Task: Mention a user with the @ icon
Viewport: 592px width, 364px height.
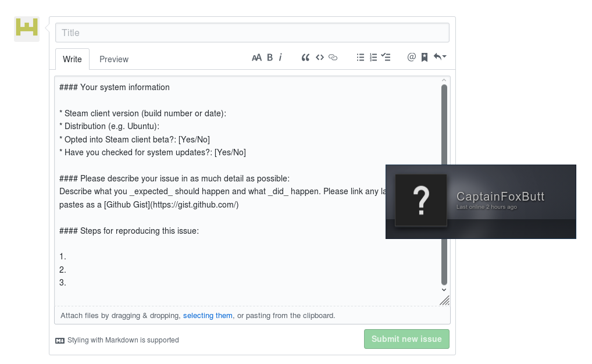Action: click(412, 57)
